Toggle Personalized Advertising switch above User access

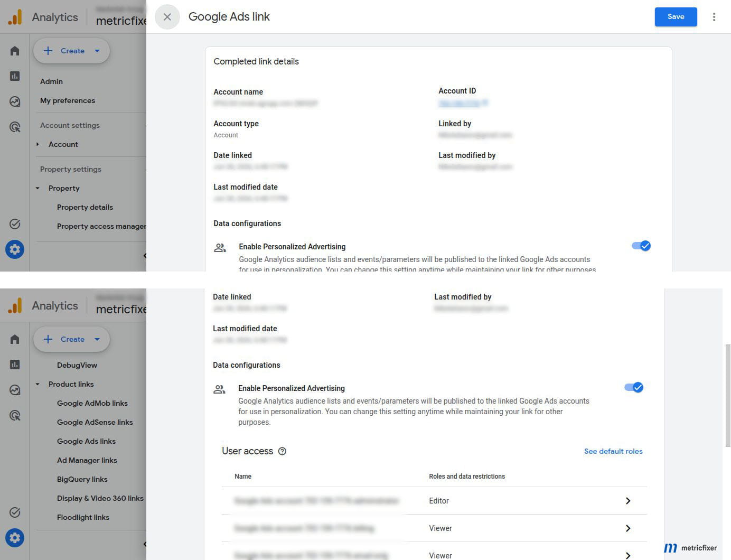point(634,387)
